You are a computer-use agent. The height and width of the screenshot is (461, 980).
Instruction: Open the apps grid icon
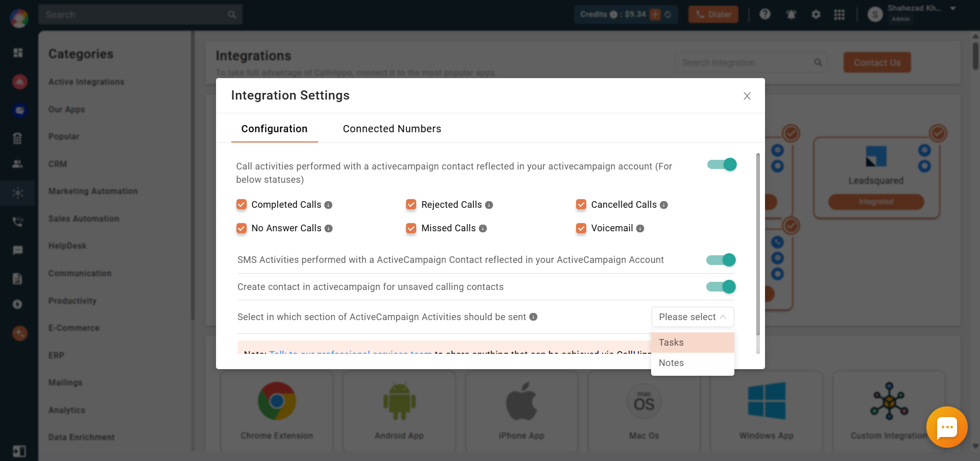pyautogui.click(x=839, y=14)
